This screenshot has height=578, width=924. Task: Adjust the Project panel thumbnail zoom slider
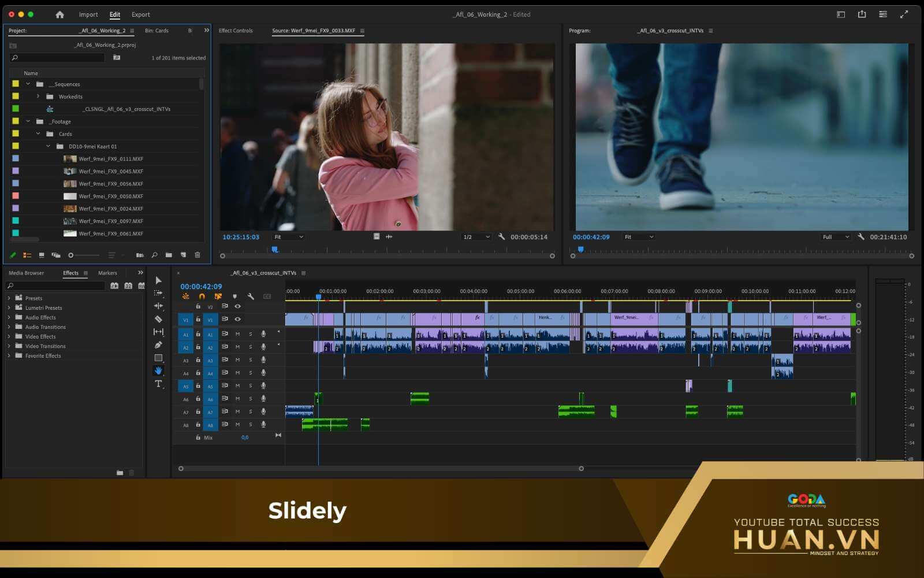coord(72,255)
